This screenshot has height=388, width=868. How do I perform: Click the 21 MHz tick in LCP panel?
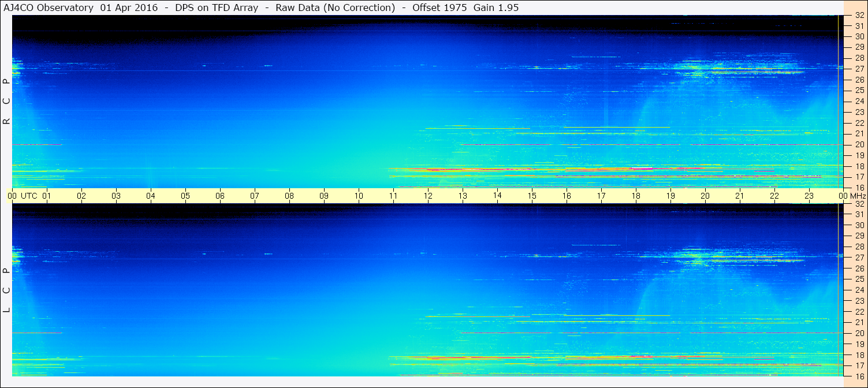pos(859,322)
